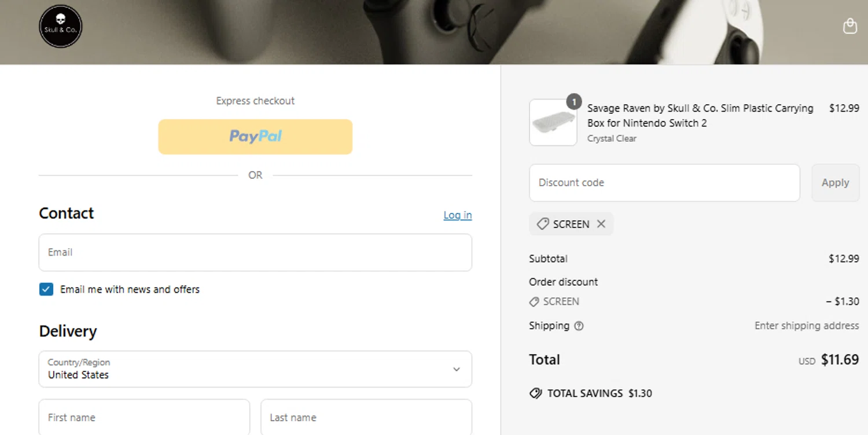Click the Email me with news label
The image size is (868, 435).
tap(130, 289)
